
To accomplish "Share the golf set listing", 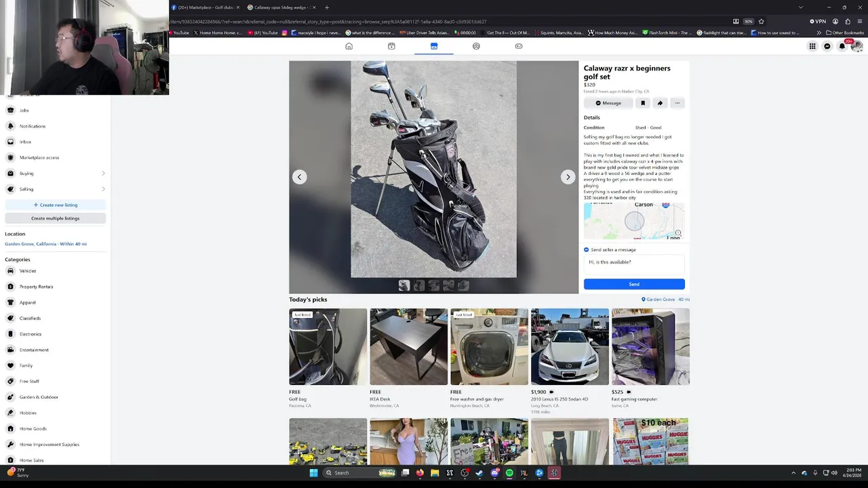I will pyautogui.click(x=660, y=103).
